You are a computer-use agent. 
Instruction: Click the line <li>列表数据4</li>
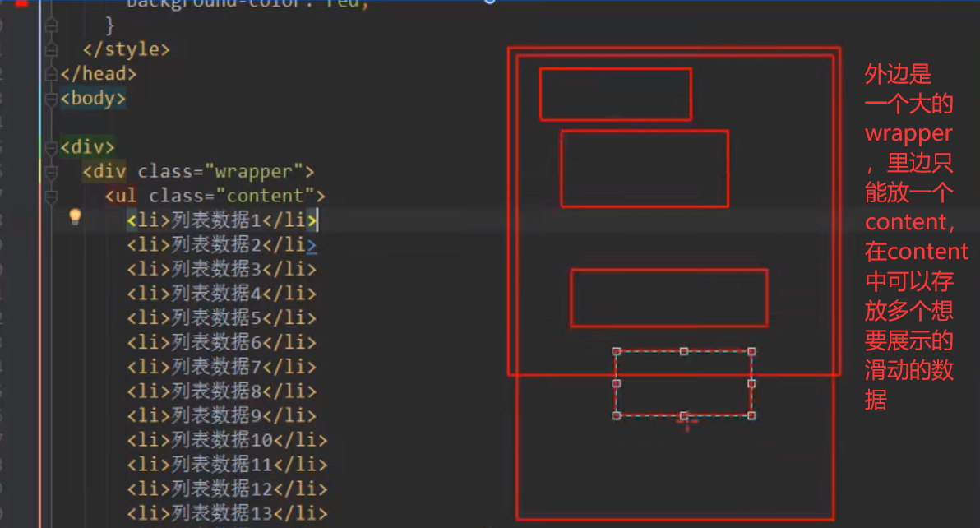click(222, 293)
